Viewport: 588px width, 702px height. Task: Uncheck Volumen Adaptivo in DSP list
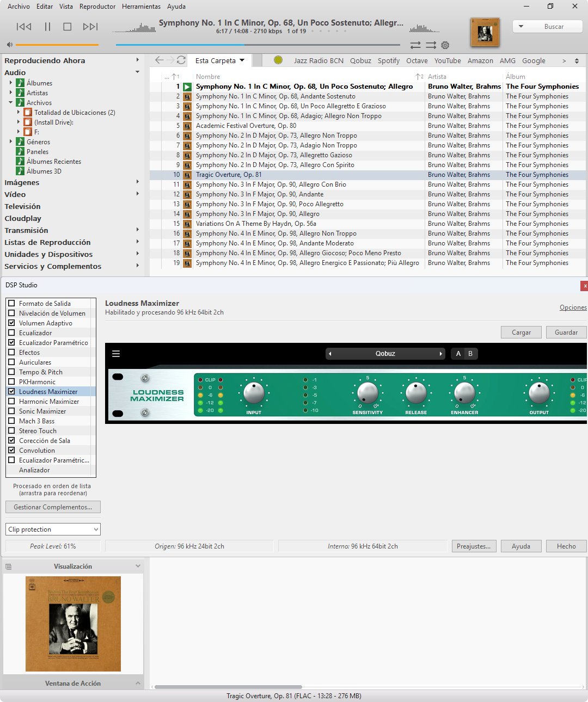coord(11,323)
